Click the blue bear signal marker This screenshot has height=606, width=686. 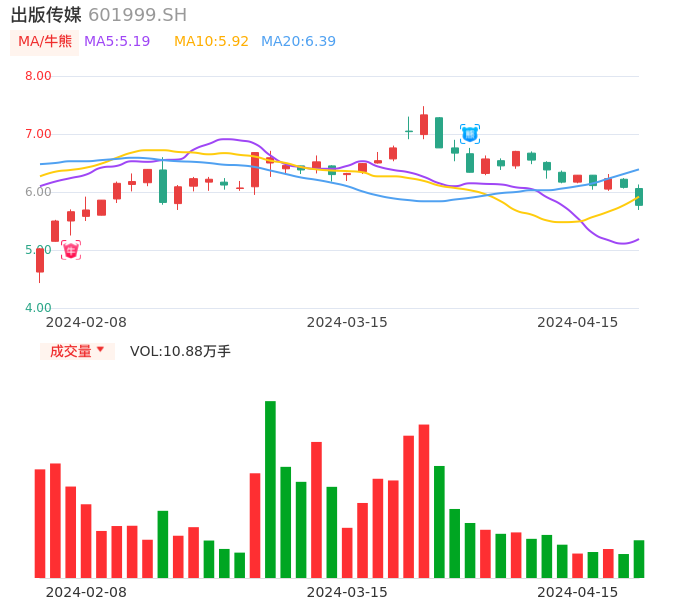(x=470, y=133)
